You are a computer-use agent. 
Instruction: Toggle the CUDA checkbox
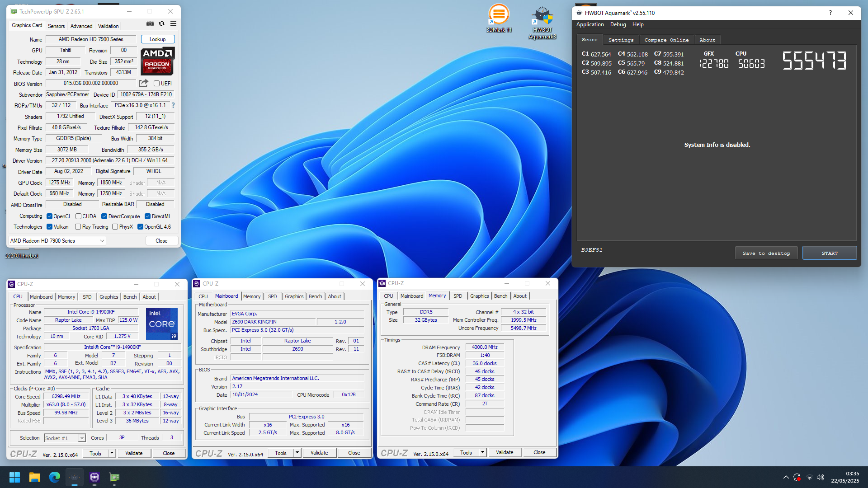click(x=78, y=216)
